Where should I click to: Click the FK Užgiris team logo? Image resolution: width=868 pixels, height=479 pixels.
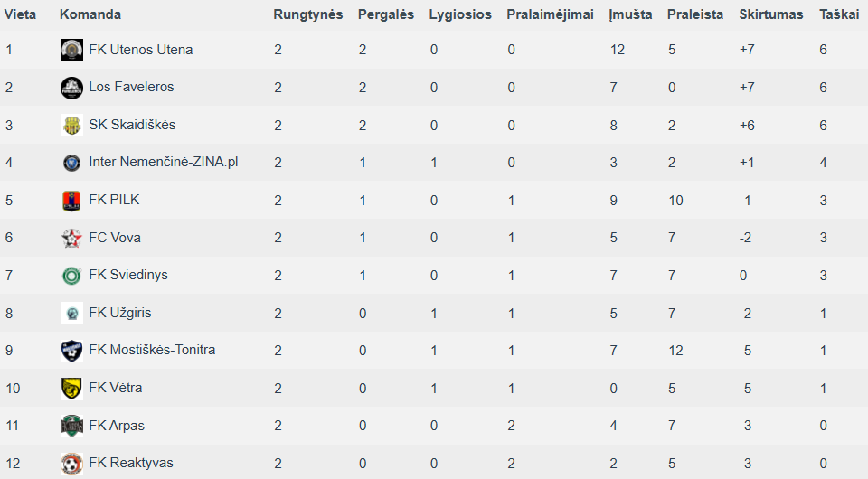pyautogui.click(x=71, y=313)
